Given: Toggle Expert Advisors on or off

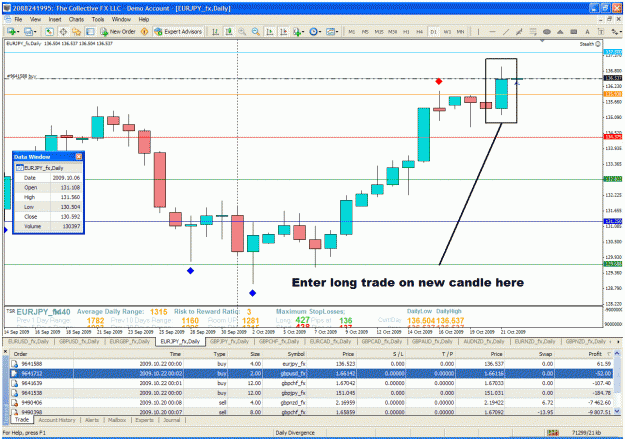Looking at the screenshot, I should coord(178,31).
